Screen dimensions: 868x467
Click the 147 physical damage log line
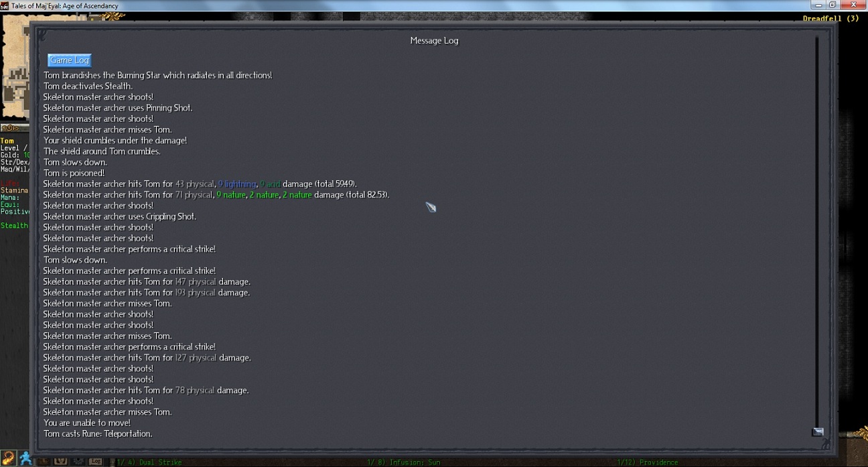tap(147, 281)
